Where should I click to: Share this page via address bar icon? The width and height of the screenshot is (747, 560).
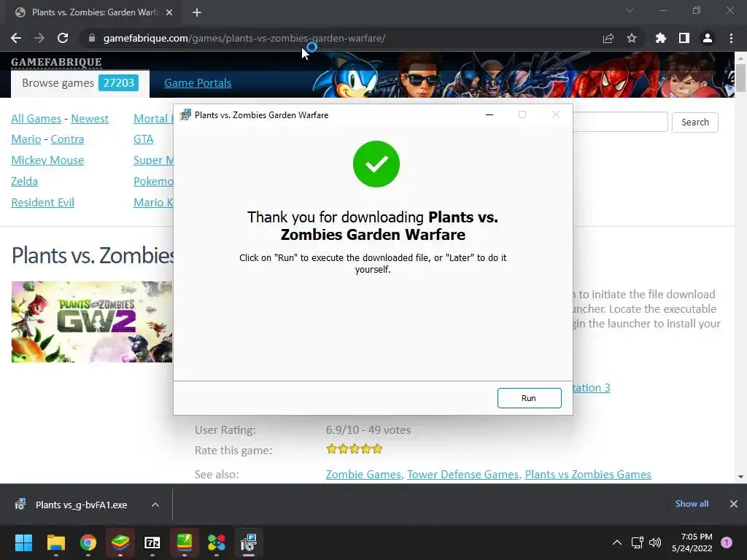[608, 38]
